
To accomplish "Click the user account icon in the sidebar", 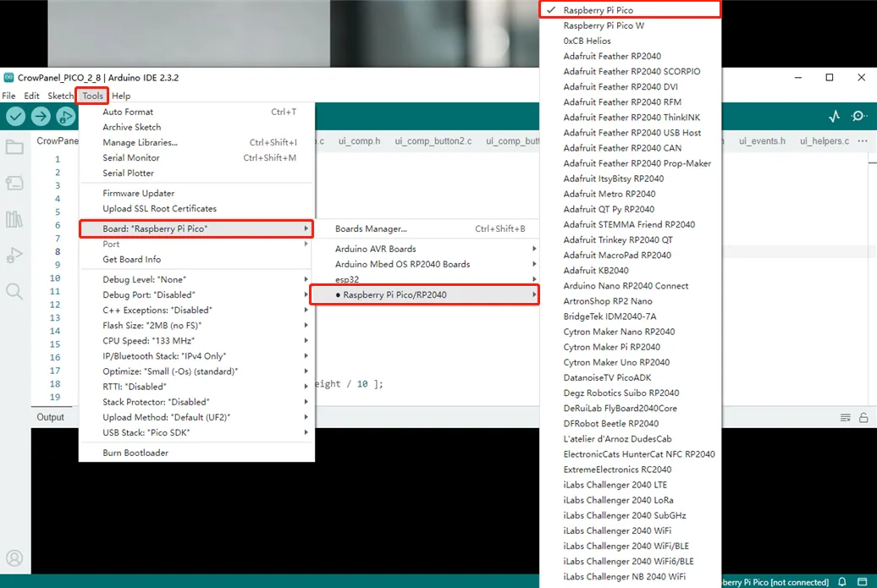I will point(14,558).
